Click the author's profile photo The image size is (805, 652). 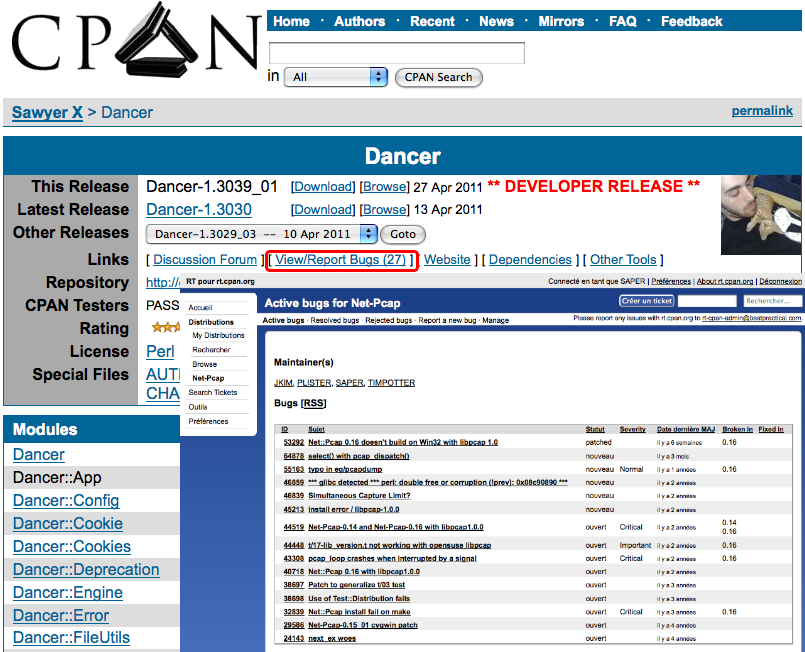(x=760, y=214)
